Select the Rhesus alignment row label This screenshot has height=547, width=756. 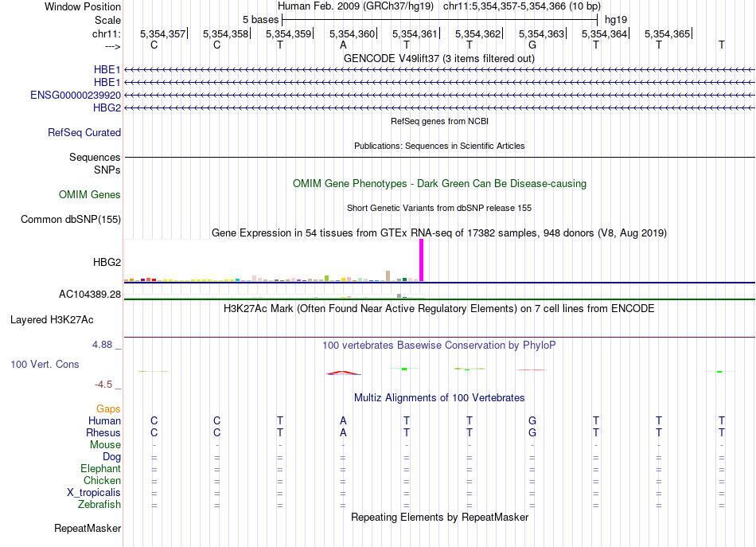[x=103, y=432]
